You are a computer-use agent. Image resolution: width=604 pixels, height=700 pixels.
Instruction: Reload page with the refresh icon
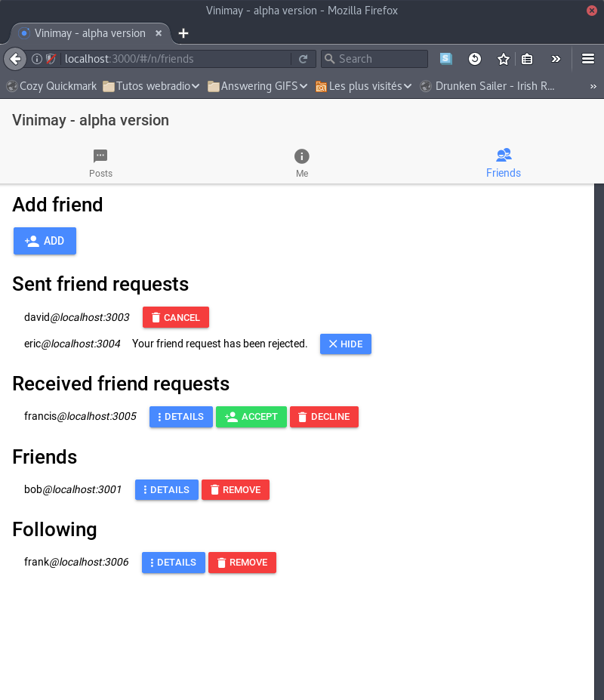303,59
